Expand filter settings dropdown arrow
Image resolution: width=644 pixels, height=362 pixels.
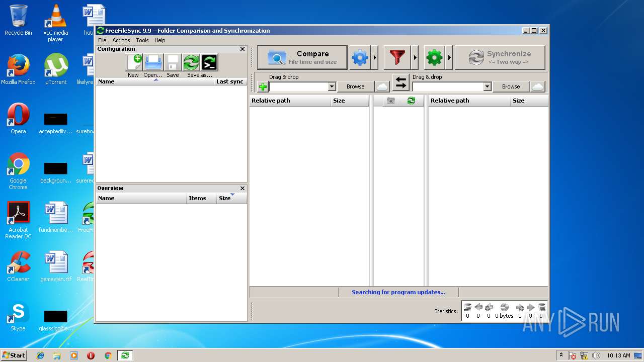click(x=415, y=58)
